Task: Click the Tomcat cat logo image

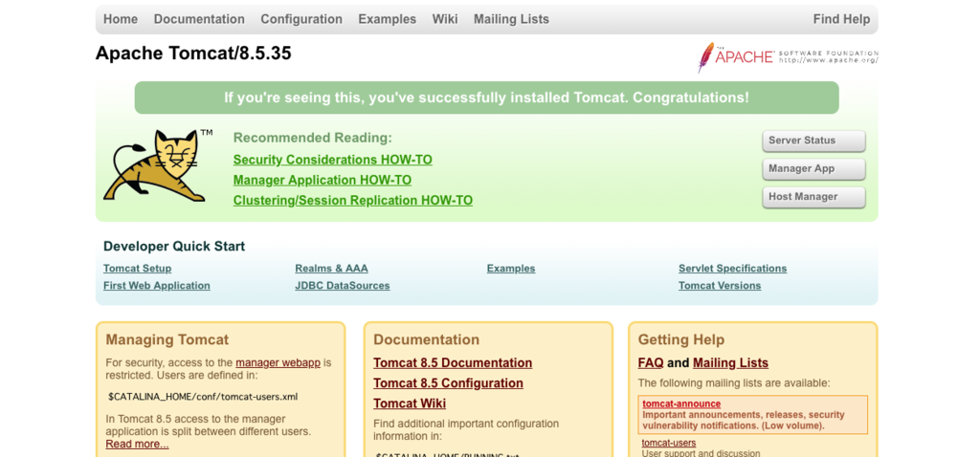Action: tap(156, 165)
